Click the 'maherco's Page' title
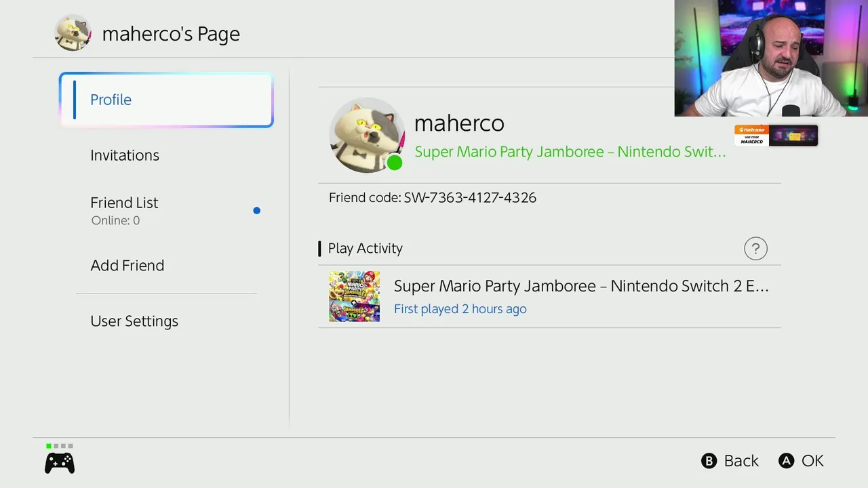 (x=171, y=34)
